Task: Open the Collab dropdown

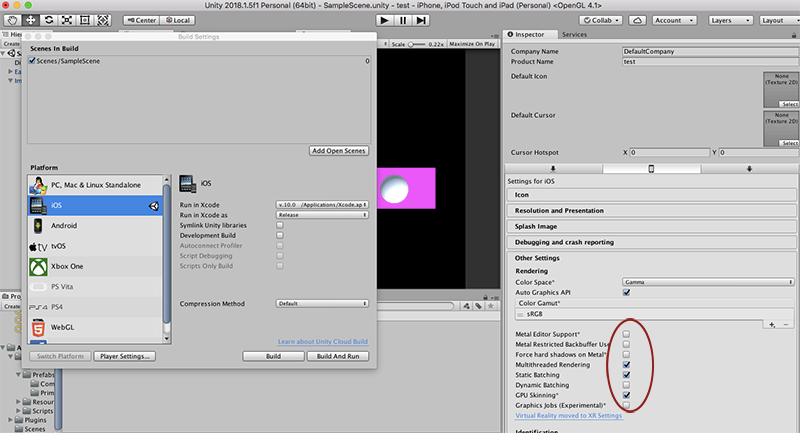Action: pyautogui.click(x=601, y=20)
